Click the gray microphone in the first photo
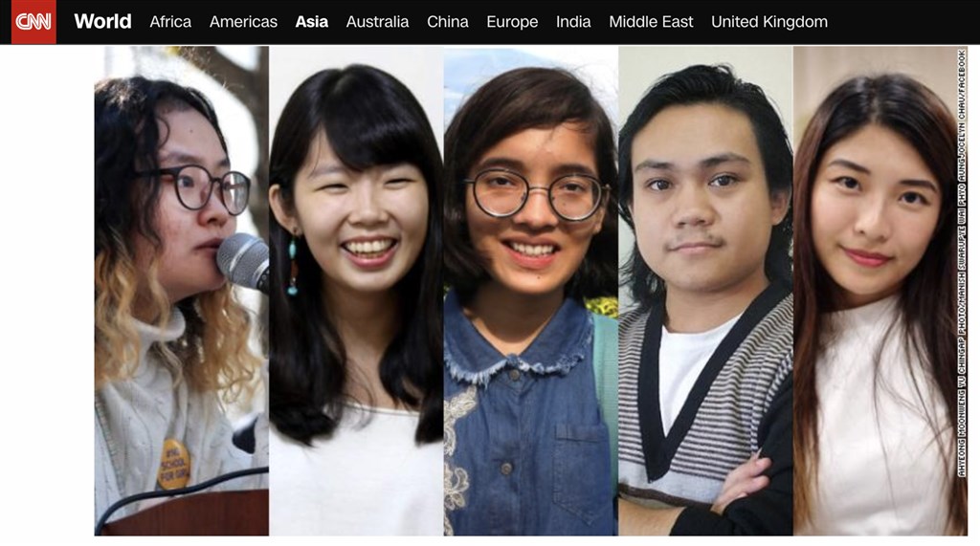This screenshot has width=980, height=546. click(x=245, y=262)
